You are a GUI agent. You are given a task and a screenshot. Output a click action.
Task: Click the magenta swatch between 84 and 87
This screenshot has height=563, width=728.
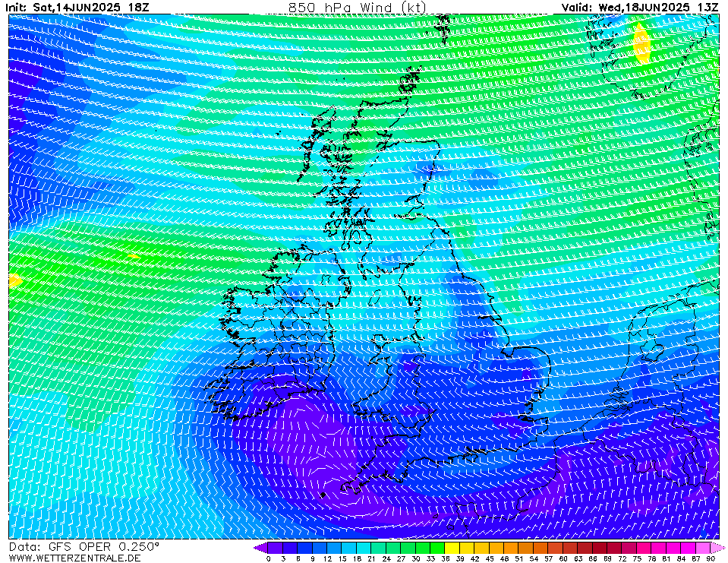pos(688,548)
